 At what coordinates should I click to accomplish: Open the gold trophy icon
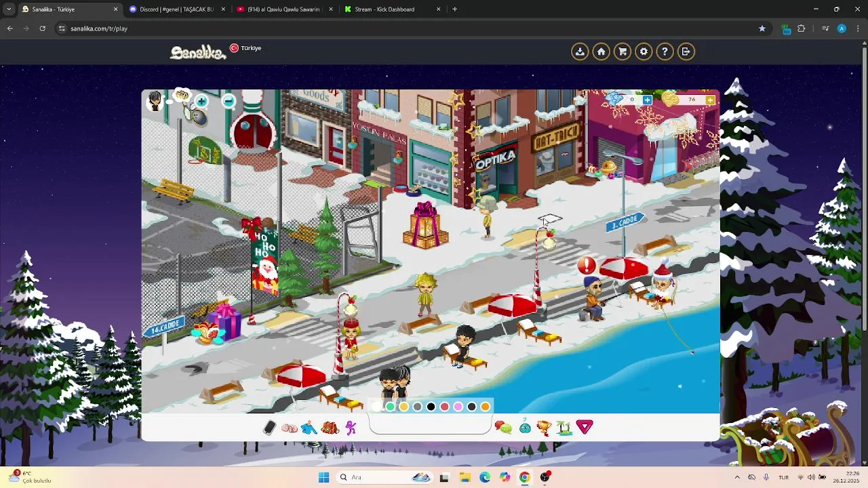(544, 427)
